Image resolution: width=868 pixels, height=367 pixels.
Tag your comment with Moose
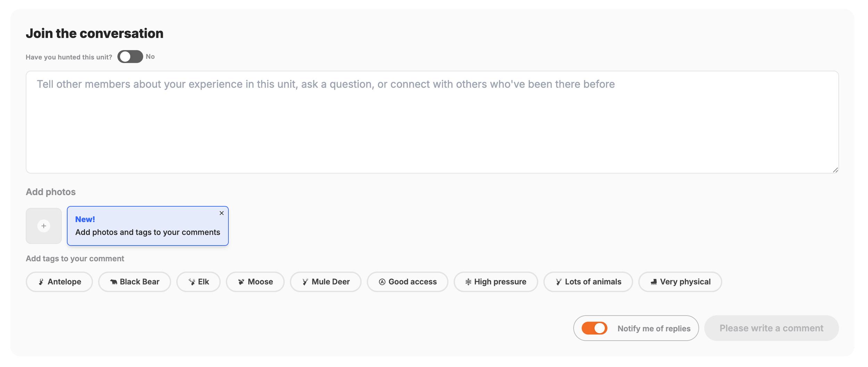point(255,282)
